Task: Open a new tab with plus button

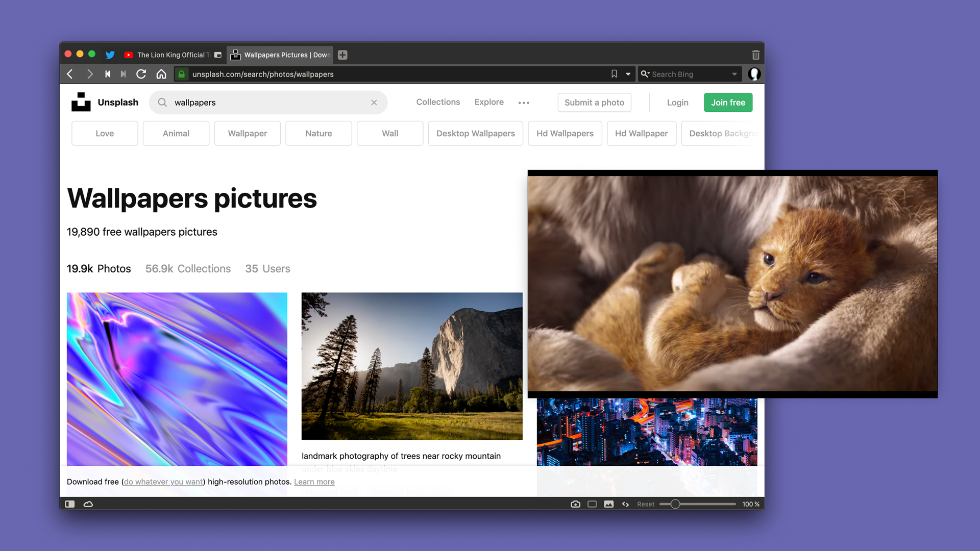Action: click(342, 55)
